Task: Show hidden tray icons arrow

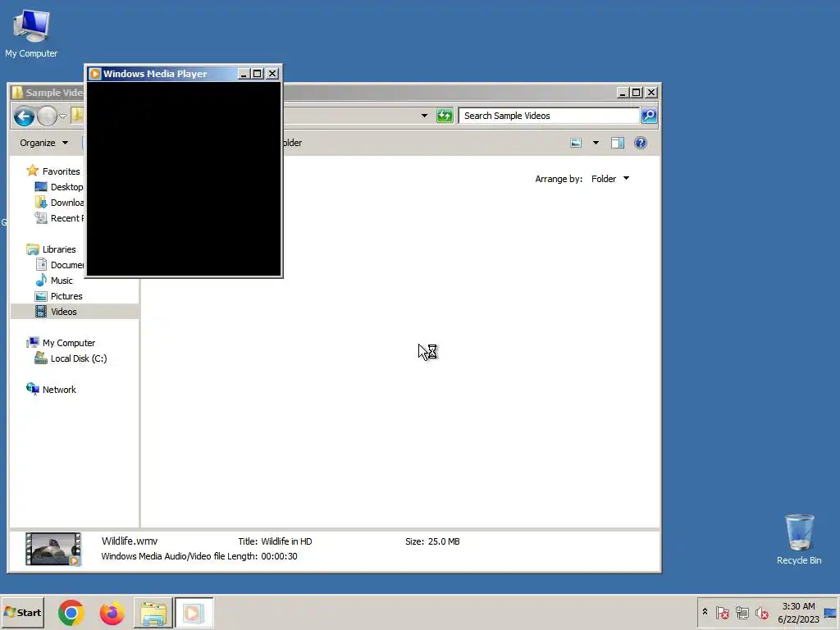Action: pos(705,612)
